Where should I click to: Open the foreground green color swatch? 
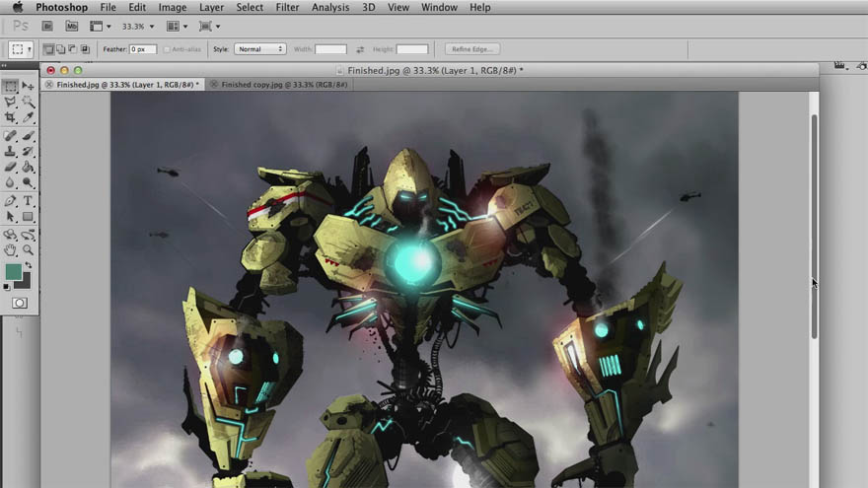pyautogui.click(x=12, y=271)
